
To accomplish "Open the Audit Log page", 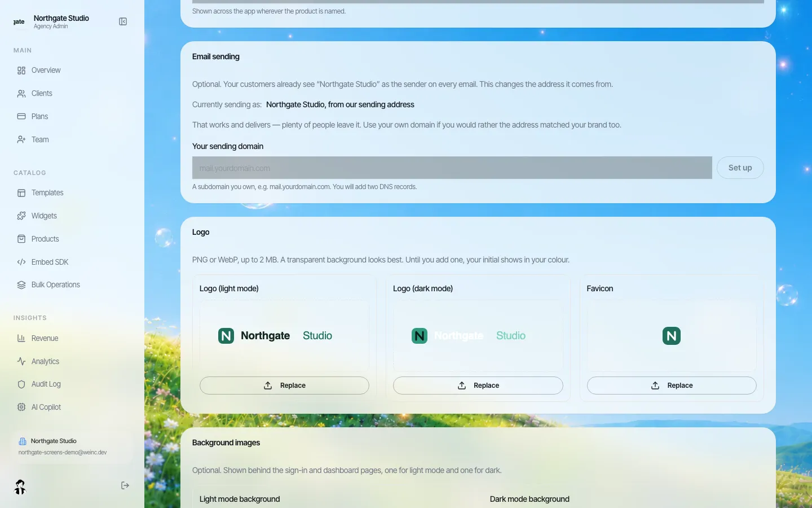I will coord(46,384).
